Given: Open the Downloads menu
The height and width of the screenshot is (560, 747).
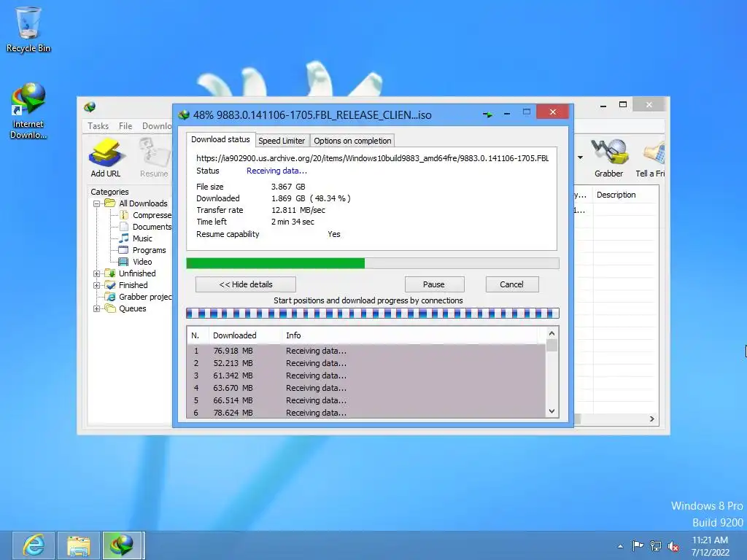Looking at the screenshot, I should tap(157, 125).
